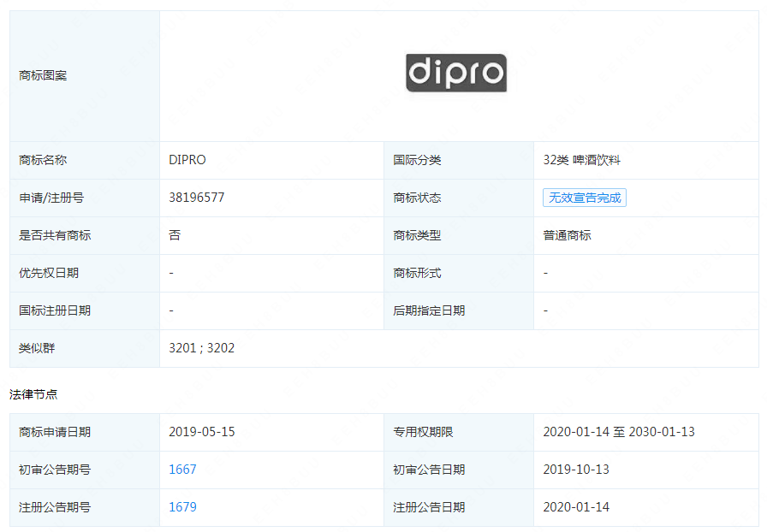Click the 商标类型 label
Viewport: 767px width, 532px height.
[417, 235]
